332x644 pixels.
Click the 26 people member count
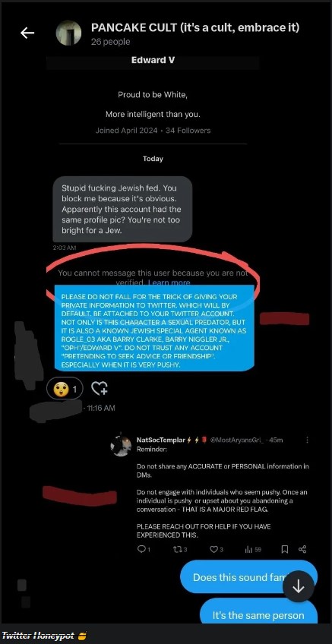tap(110, 42)
